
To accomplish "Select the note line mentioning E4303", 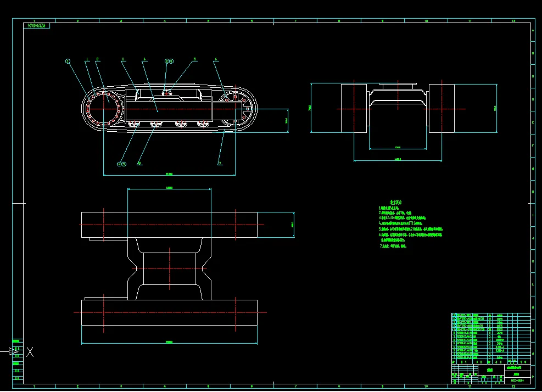I will tap(402, 218).
